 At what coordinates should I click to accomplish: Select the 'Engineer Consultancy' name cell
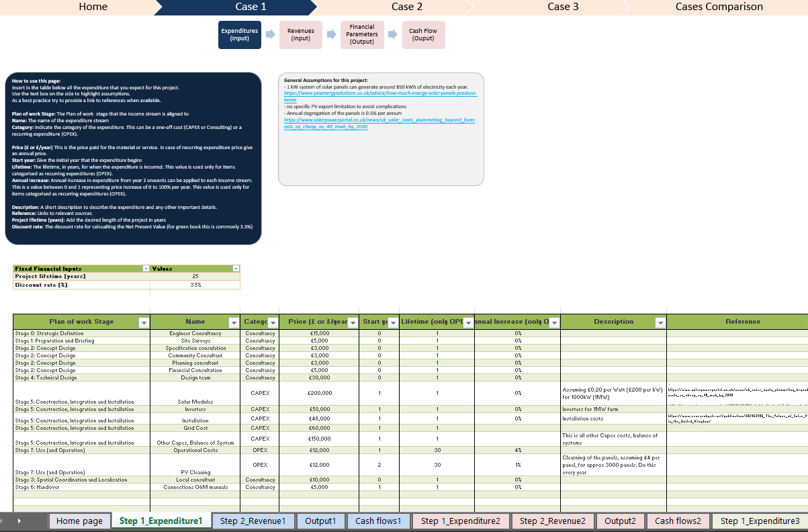pos(195,333)
